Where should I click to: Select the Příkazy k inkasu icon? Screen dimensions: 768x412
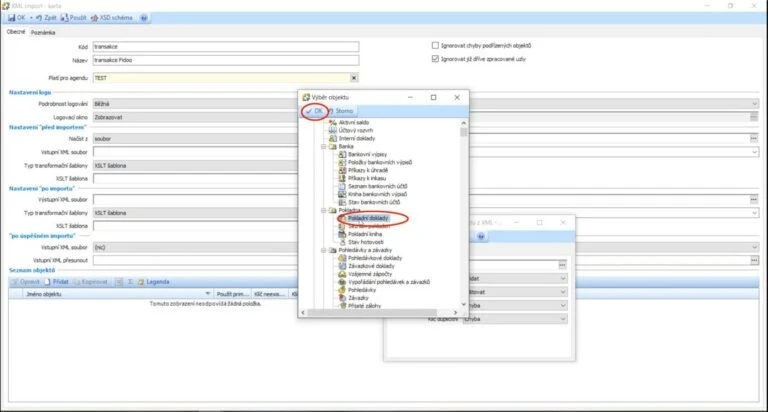342,178
